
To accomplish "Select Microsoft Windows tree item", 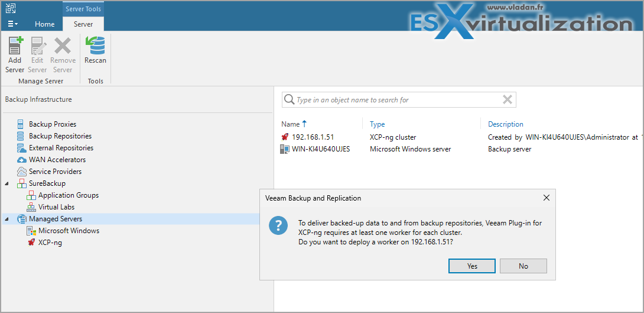I will point(69,231).
